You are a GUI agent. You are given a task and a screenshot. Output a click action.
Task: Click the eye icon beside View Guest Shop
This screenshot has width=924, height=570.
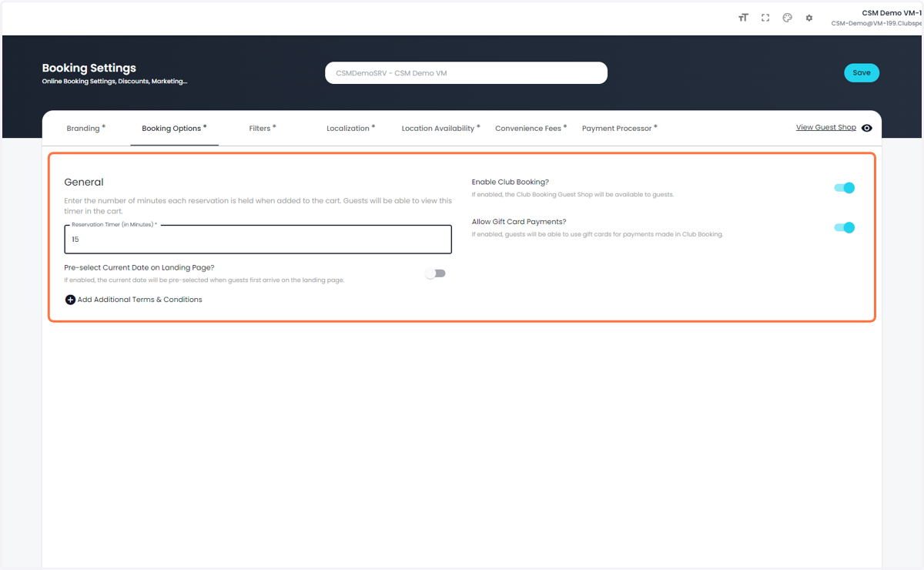pos(867,128)
